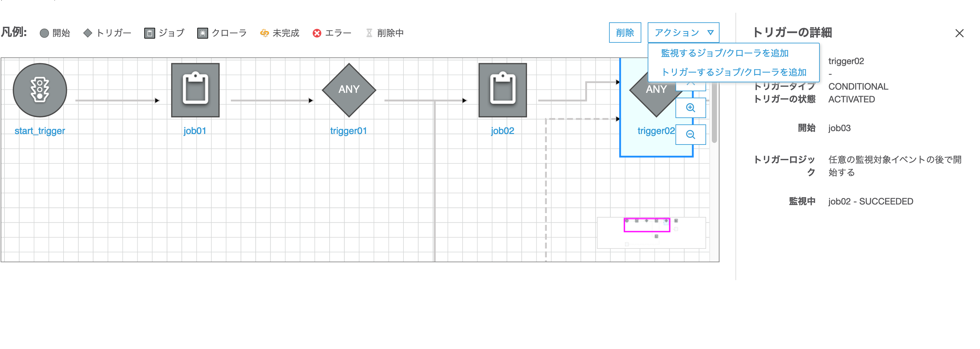Click the 削除 button
This screenshot has width=980, height=349.
pos(625,33)
